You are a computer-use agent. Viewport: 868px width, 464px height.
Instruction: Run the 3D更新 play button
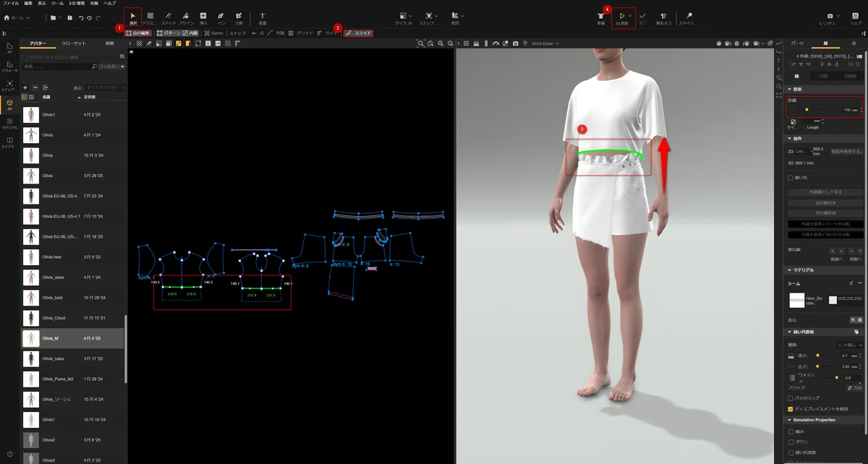pyautogui.click(x=621, y=17)
